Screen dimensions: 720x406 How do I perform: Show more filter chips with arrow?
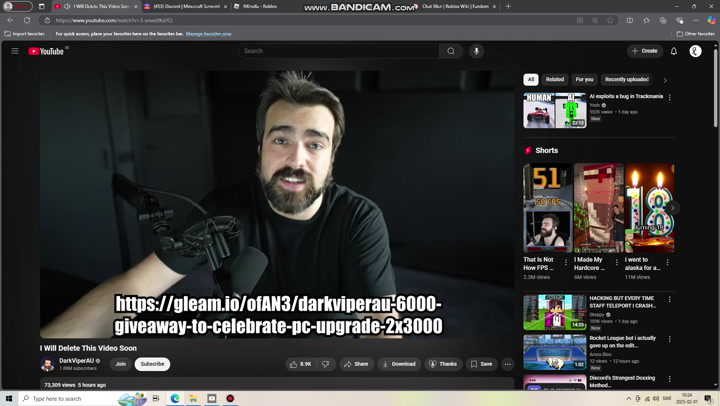665,80
